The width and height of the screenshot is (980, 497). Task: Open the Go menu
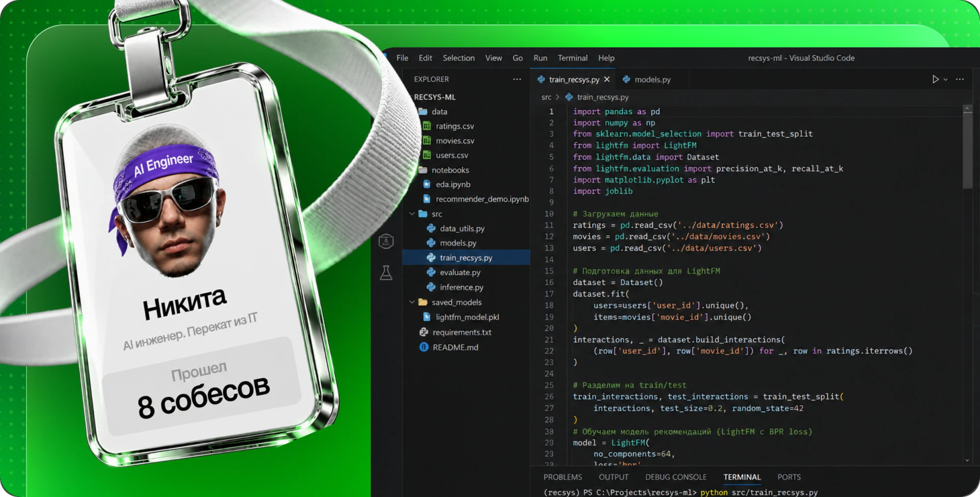518,58
